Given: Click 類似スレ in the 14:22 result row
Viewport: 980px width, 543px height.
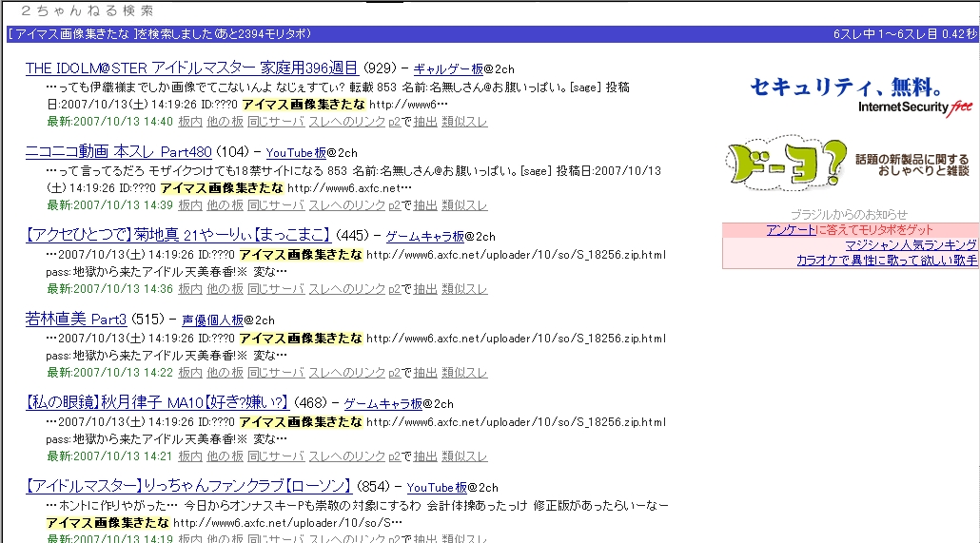Looking at the screenshot, I should pyautogui.click(x=464, y=373).
